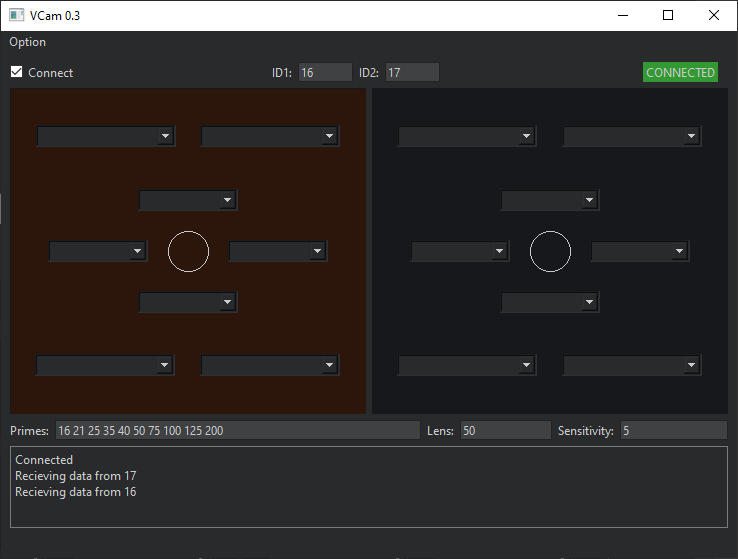Click the Sensitivity input field showing 5

click(x=674, y=431)
